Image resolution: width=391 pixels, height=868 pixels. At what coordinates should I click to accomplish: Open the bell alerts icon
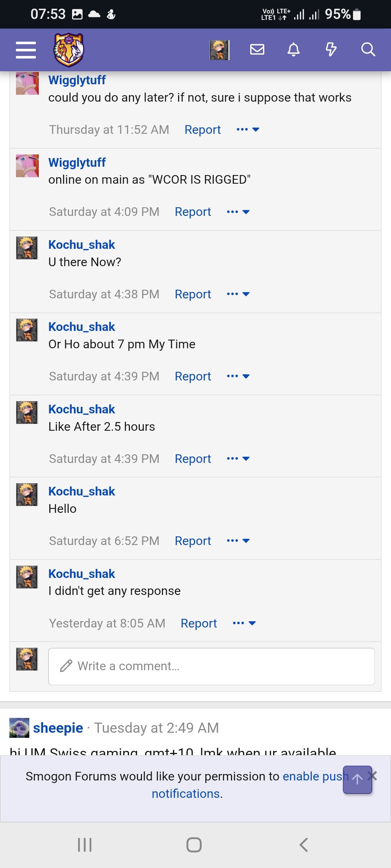(x=294, y=49)
